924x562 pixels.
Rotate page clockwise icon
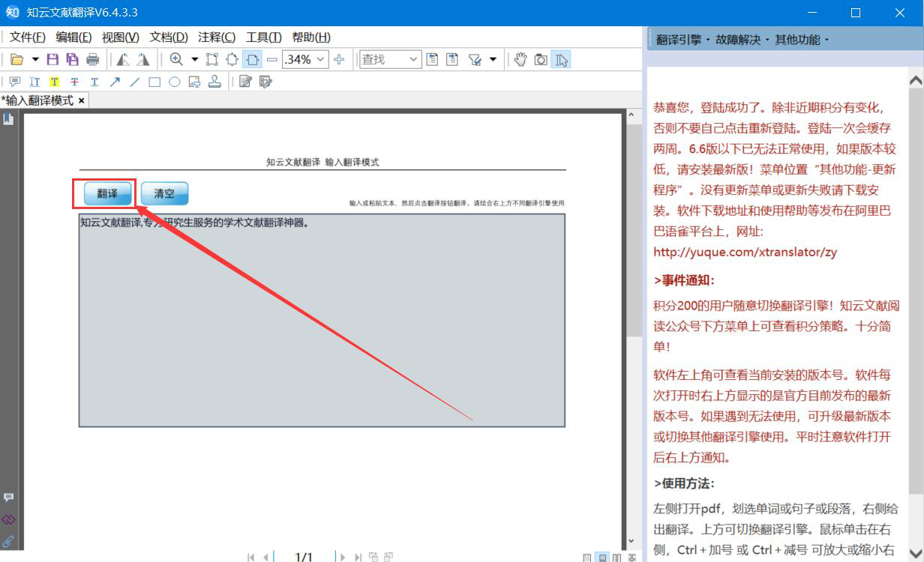[x=142, y=59]
